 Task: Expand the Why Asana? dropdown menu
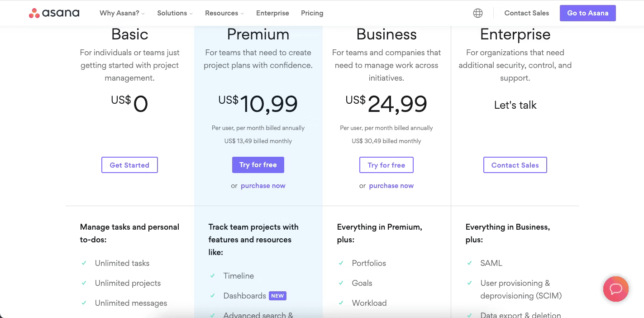point(122,13)
